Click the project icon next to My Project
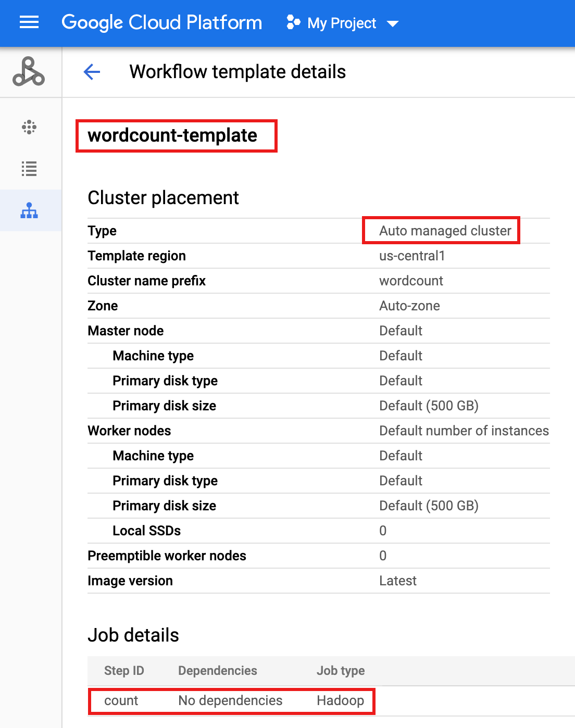The width and height of the screenshot is (575, 728). (292, 22)
